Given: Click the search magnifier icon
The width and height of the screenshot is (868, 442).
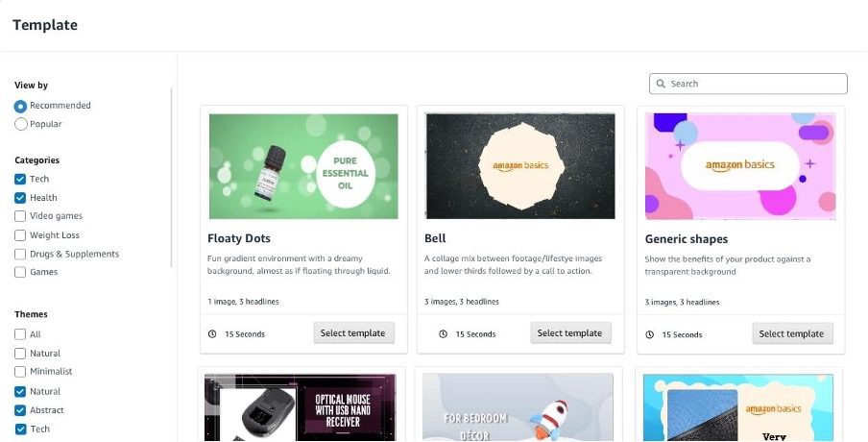Looking at the screenshot, I should click(x=661, y=84).
